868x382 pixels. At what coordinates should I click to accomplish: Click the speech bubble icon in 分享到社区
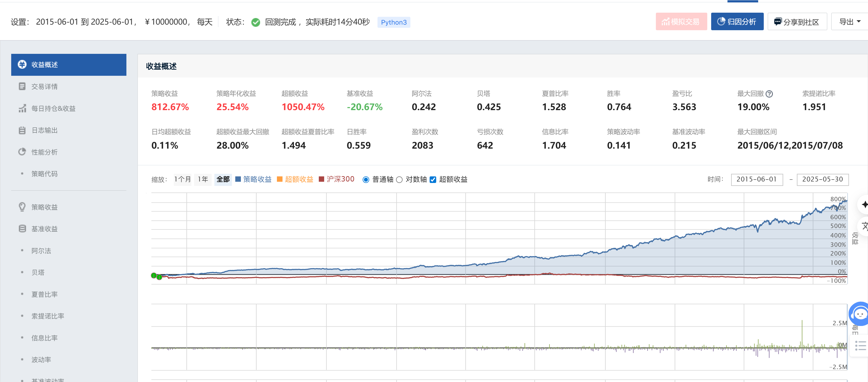777,22
